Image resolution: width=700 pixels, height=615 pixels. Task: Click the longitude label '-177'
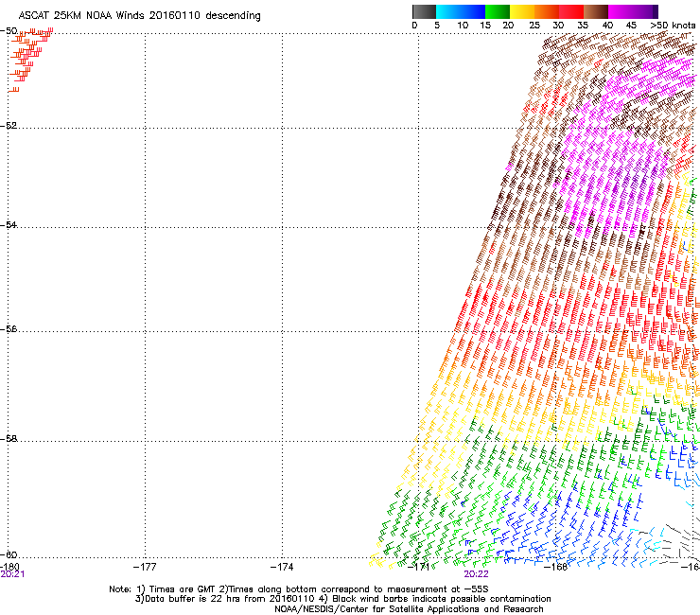coord(145,567)
